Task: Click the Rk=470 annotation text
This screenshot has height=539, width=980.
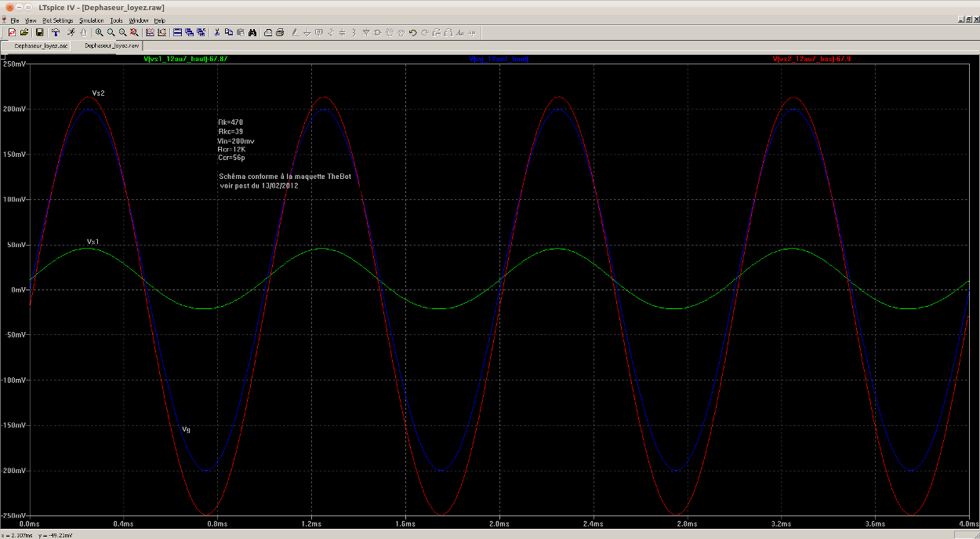Action: pos(230,122)
